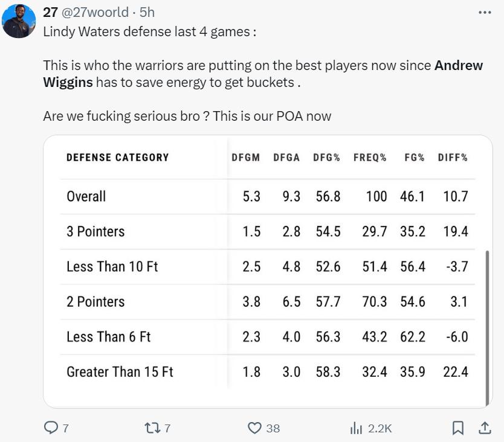Open the 27wooorld profile avatar
504x442 pixels.
19,21
